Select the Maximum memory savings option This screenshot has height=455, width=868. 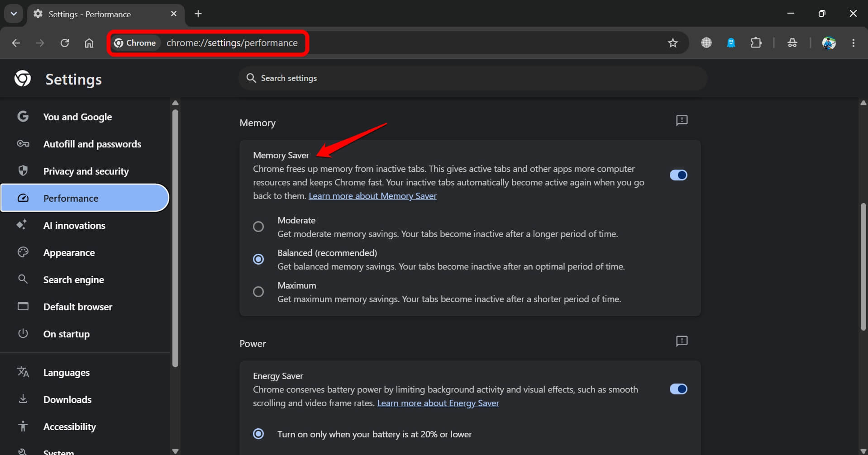258,292
